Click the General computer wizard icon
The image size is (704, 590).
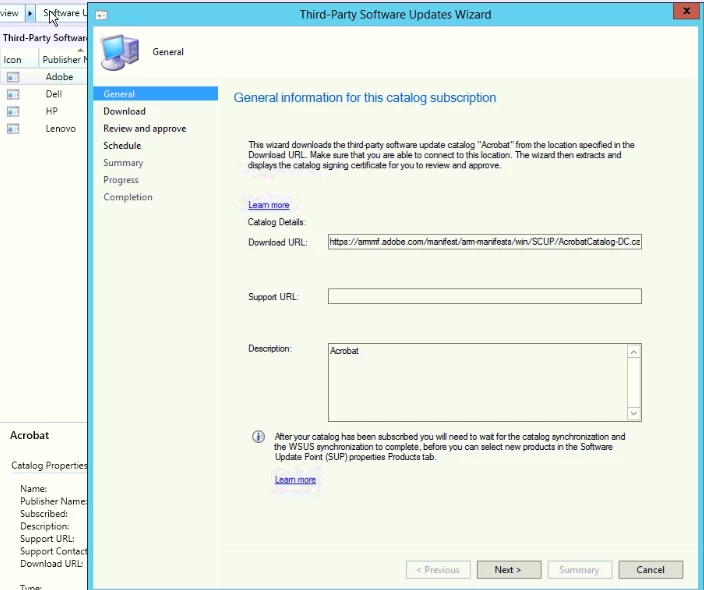coord(120,53)
